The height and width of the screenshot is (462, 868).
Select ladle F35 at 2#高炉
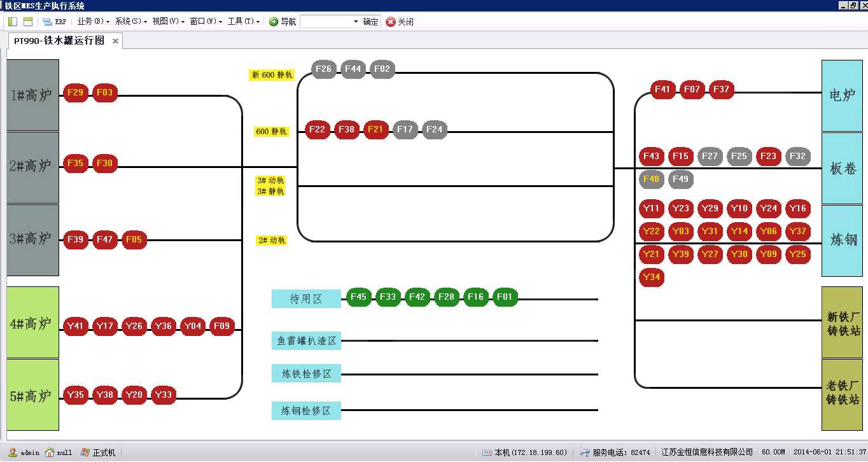[x=75, y=164]
